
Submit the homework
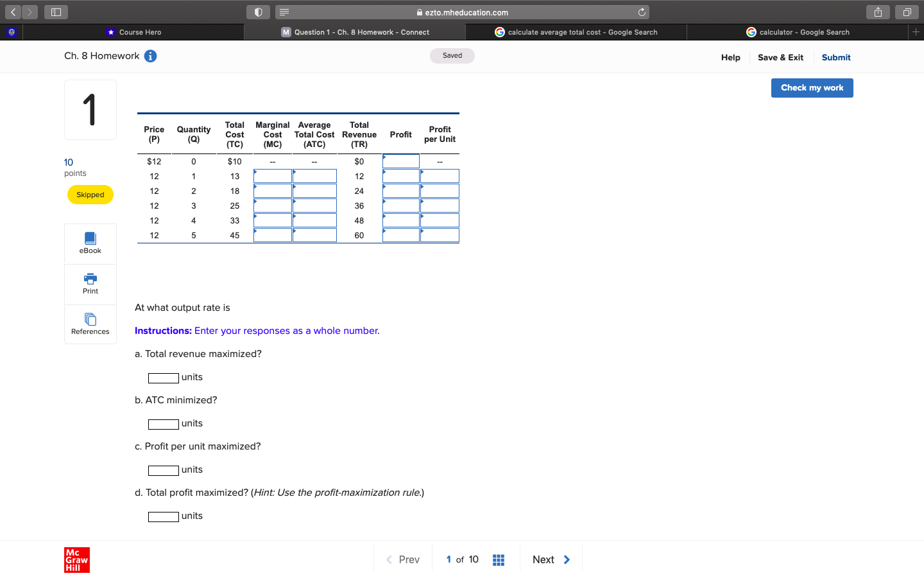pos(835,57)
